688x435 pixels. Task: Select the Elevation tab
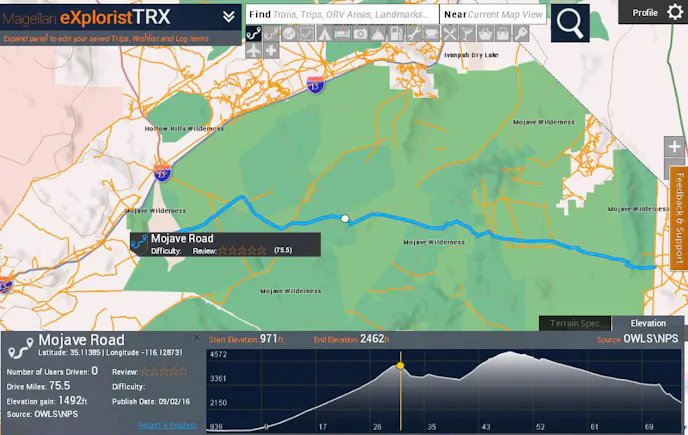coord(648,323)
